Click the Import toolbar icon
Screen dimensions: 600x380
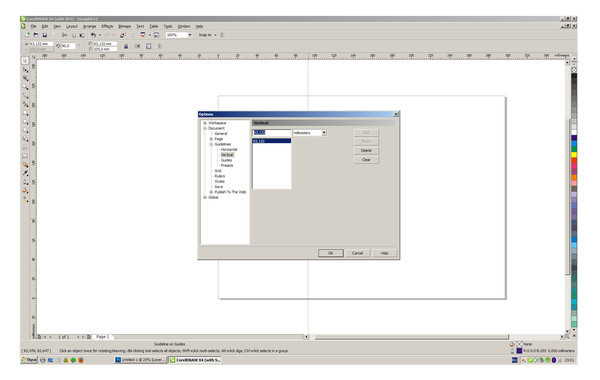tap(122, 35)
